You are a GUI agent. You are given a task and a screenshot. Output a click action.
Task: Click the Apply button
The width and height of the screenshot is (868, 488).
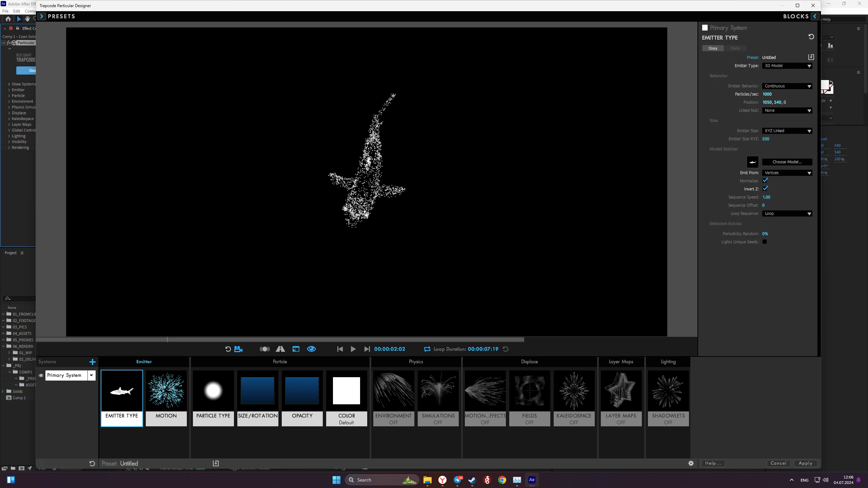805,463
